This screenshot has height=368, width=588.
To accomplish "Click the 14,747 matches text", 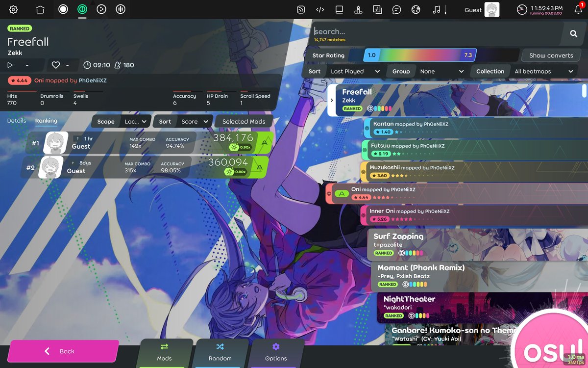I will (x=330, y=40).
